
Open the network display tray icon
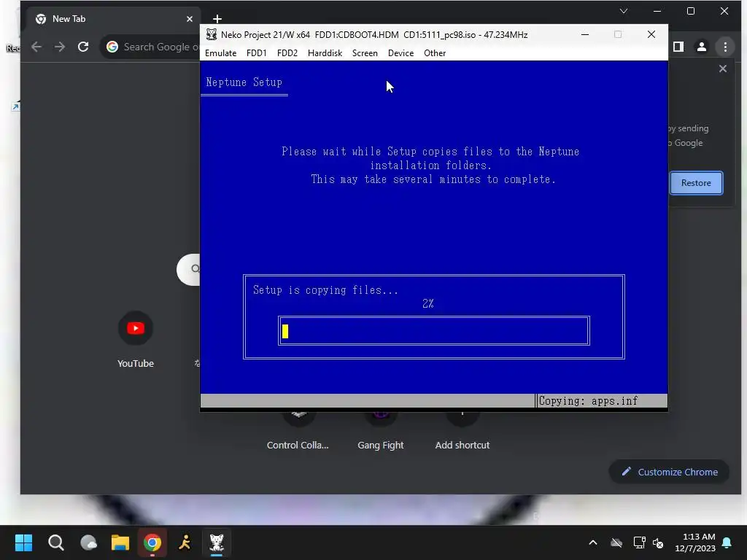click(639, 542)
